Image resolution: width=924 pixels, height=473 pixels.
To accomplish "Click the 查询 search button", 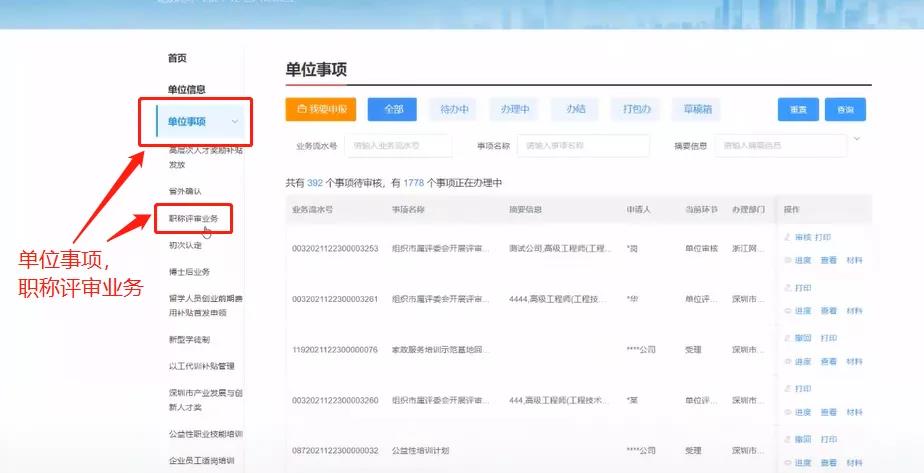I will tap(845, 110).
